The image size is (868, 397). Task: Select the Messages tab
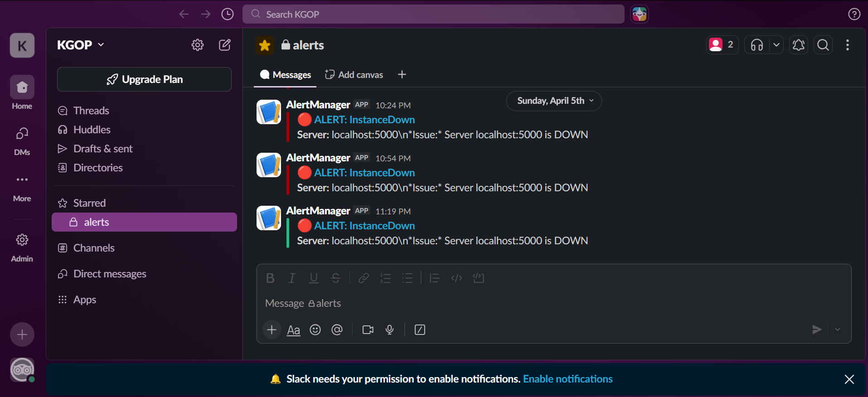click(x=285, y=75)
